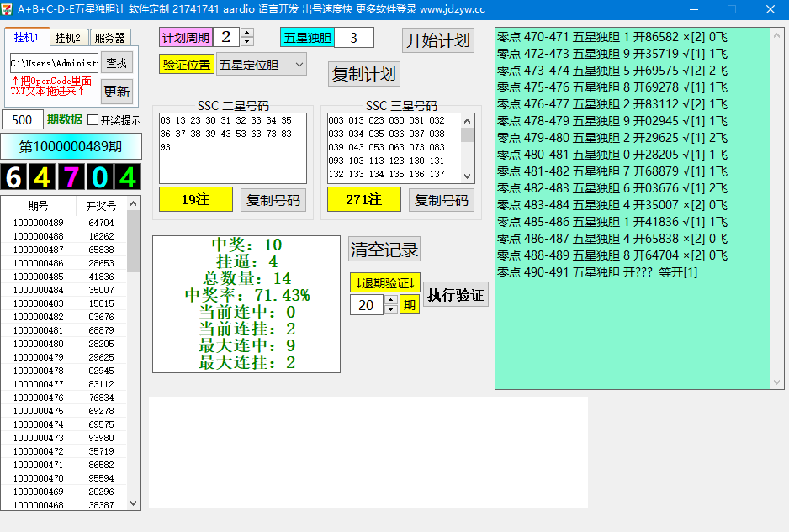Click the 退期 value field showing 20
This screenshot has height=532, width=789.
[368, 305]
